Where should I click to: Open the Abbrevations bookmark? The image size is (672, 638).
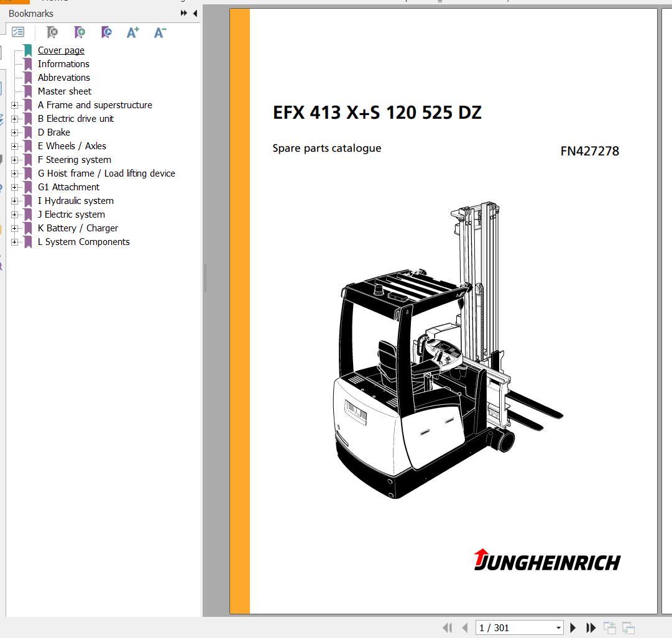[x=64, y=78]
